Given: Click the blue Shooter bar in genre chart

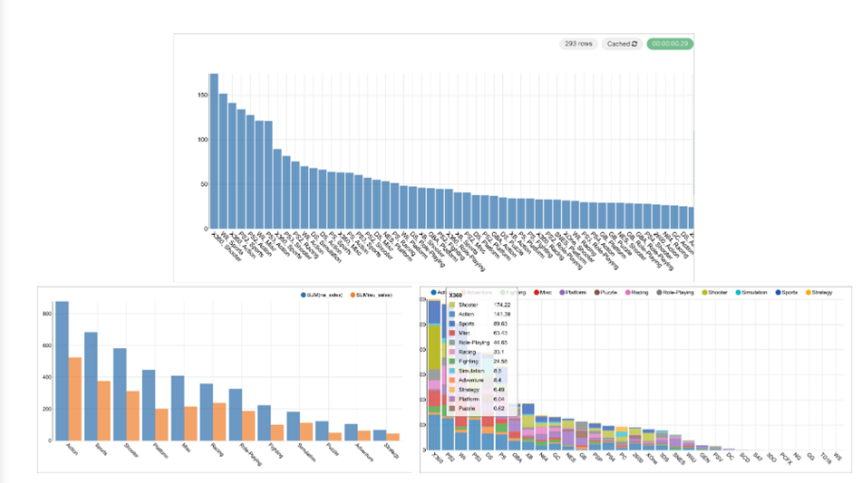Looking at the screenshot, I should coord(120,394).
